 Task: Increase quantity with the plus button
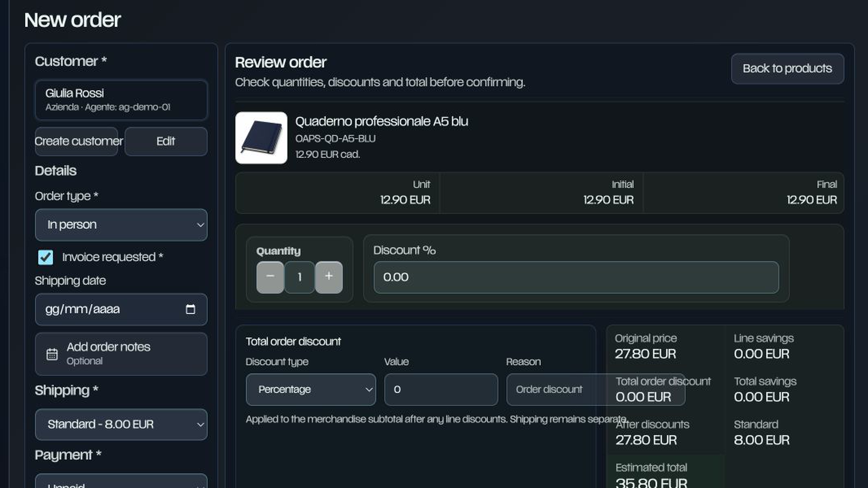point(329,277)
